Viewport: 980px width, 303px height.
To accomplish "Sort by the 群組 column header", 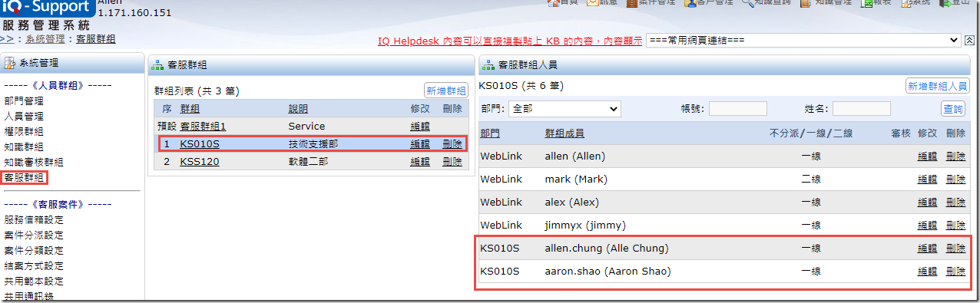I will tap(190, 109).
